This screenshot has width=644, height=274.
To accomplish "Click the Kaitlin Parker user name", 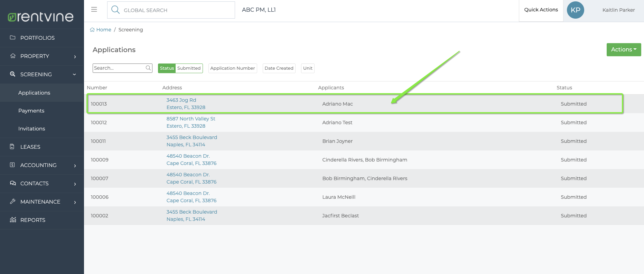I will click(618, 10).
